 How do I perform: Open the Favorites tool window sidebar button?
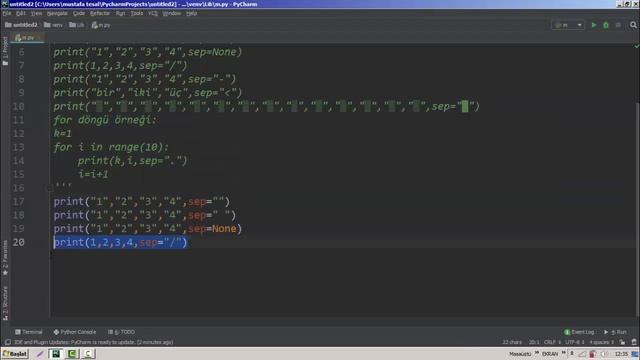click(x=5, y=258)
